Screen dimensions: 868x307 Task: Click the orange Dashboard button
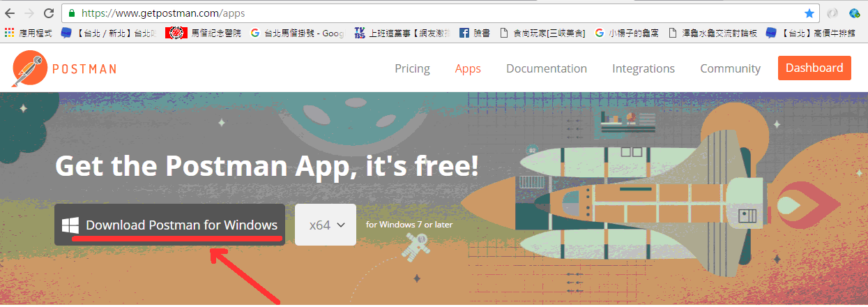coord(814,68)
